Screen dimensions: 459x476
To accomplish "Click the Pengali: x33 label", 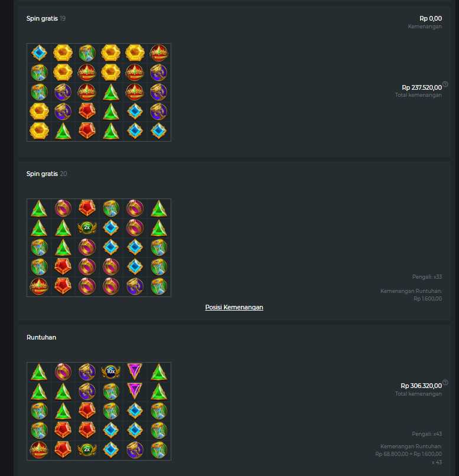I will (427, 277).
